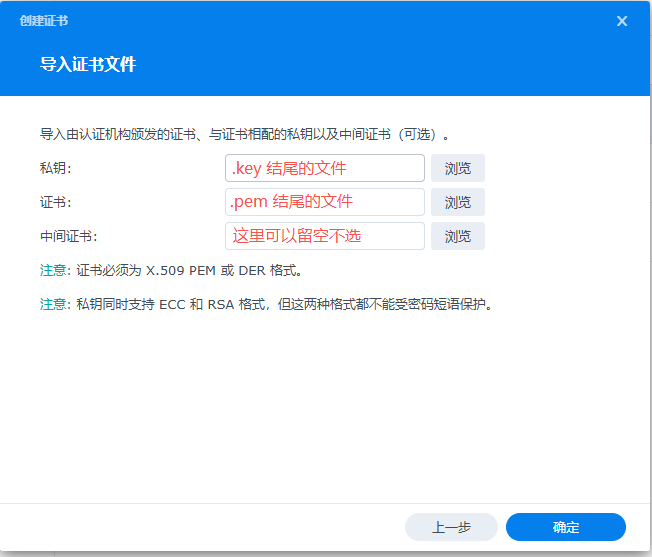Image resolution: width=652 pixels, height=557 pixels.
Task: Close the 创建证书 dialog
Action: pyautogui.click(x=622, y=21)
